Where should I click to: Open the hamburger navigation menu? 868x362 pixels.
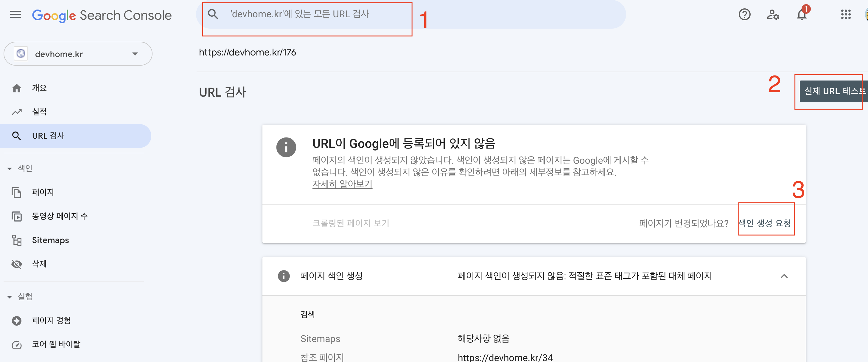[15, 15]
